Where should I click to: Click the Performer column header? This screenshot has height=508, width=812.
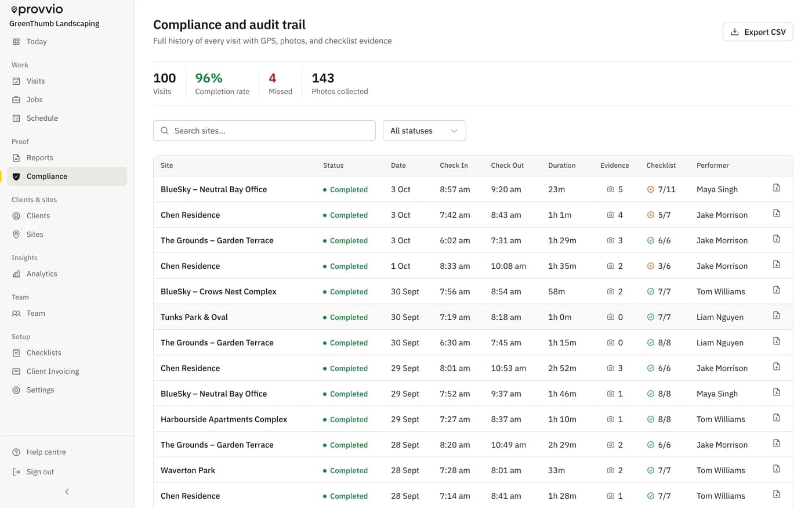pos(713,165)
